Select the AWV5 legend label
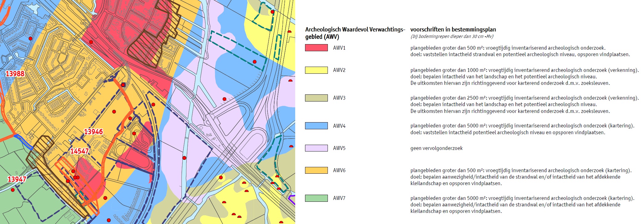Screen dimensions: 644x224 (339, 148)
